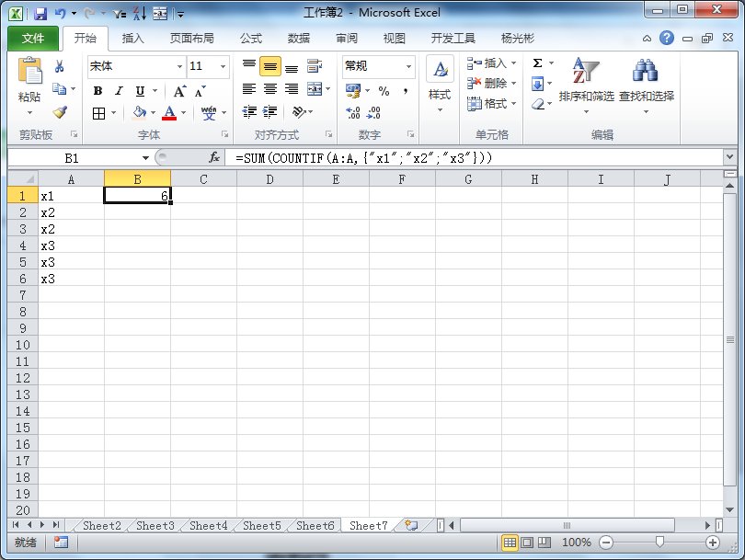Click the Format Painter brush icon
745x560 pixels.
click(x=60, y=112)
